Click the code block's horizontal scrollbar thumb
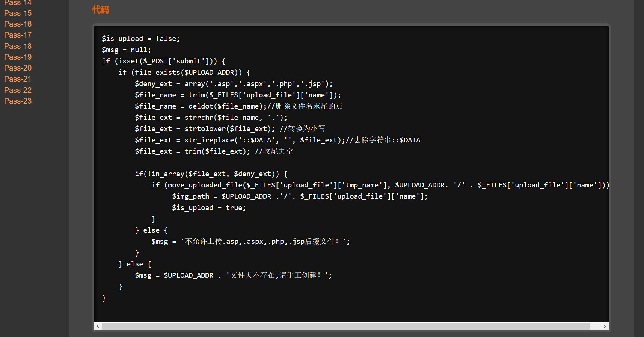 pyautogui.click(x=345, y=326)
